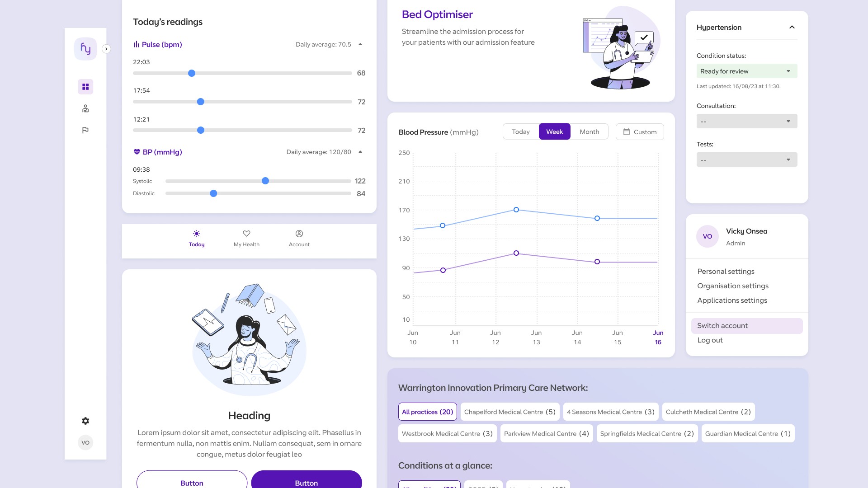
Task: Toggle the Parkview Medical Centre filter chip
Action: pos(546,433)
